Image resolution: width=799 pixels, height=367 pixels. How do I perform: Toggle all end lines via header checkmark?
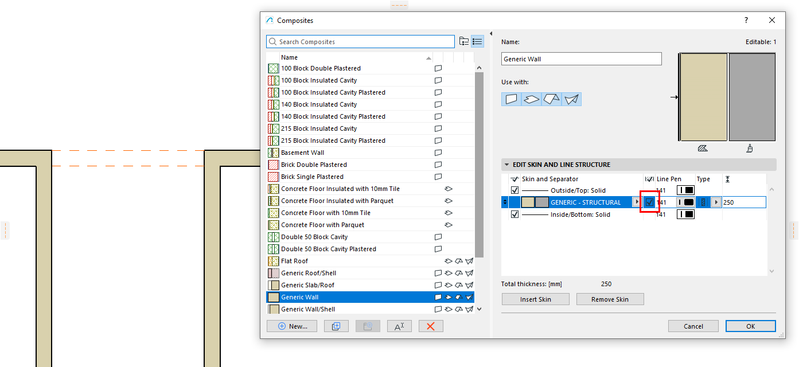point(649,179)
